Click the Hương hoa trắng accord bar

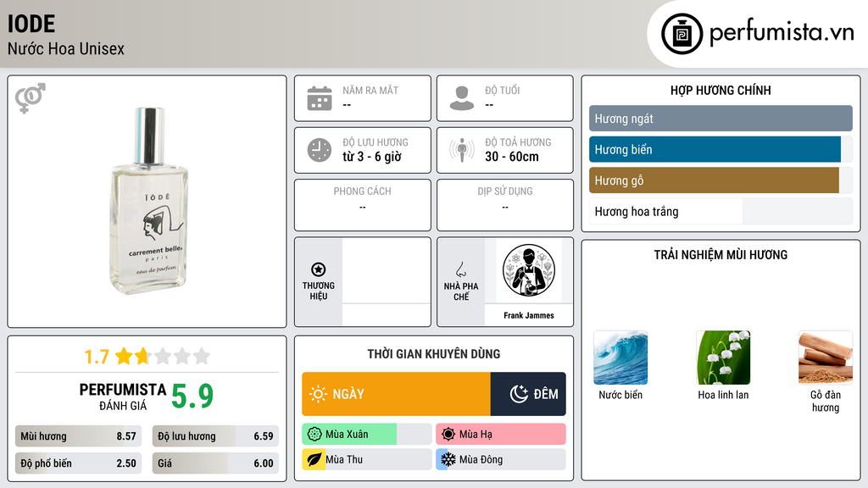click(721, 211)
